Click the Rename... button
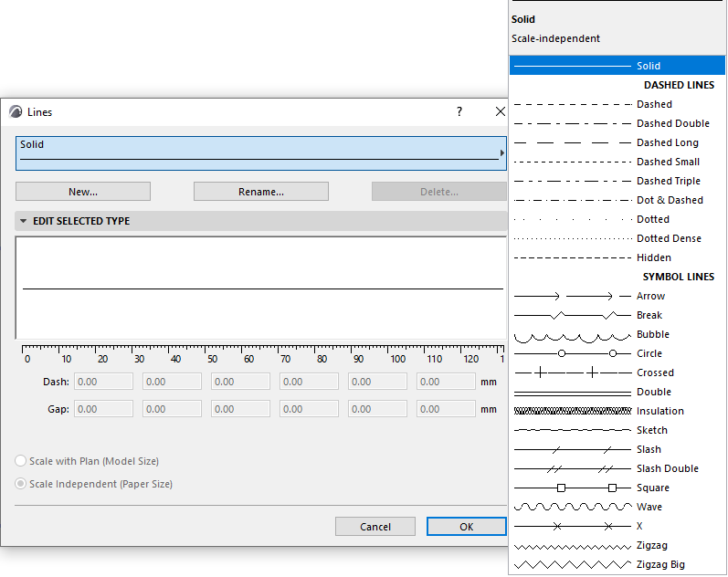The height and width of the screenshot is (577, 728). tap(261, 192)
